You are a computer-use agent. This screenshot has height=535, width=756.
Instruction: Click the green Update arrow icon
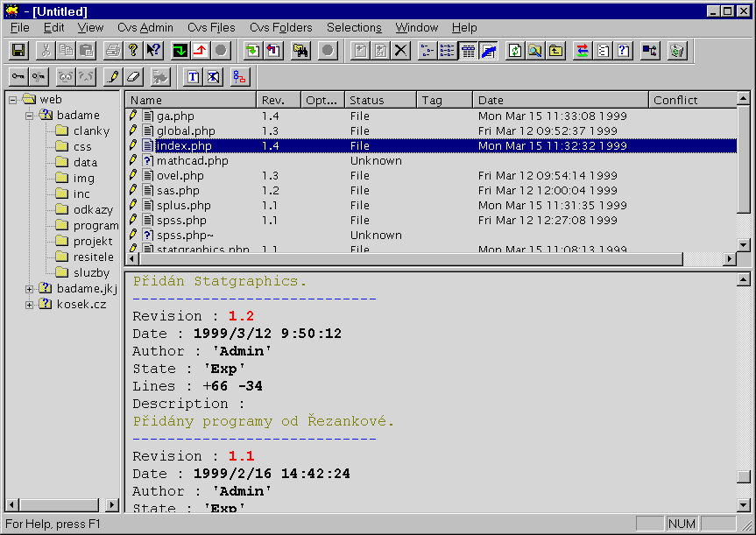click(180, 51)
